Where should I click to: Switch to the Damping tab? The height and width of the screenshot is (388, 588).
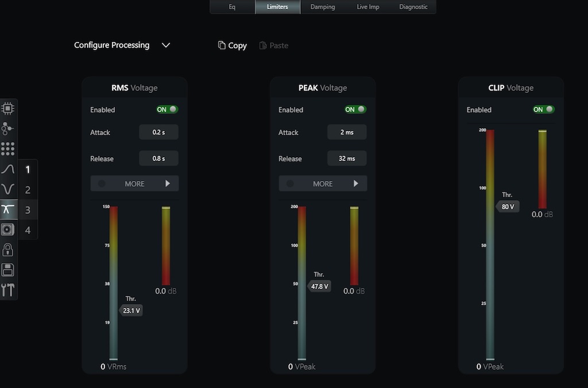tap(323, 7)
